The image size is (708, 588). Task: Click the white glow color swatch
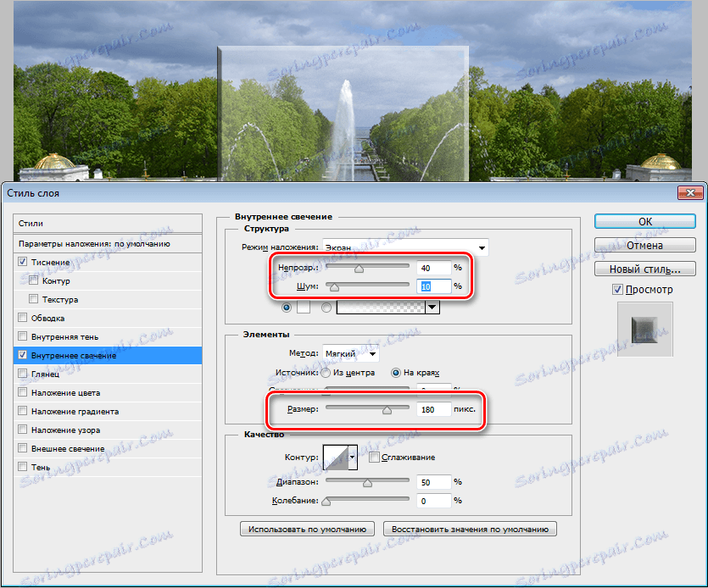pos(304,308)
